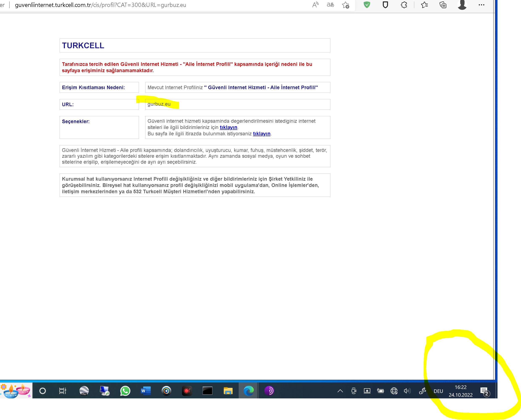The width and height of the screenshot is (521, 420).
Task: Open the terminal window taskbar icon
Action: click(207, 391)
